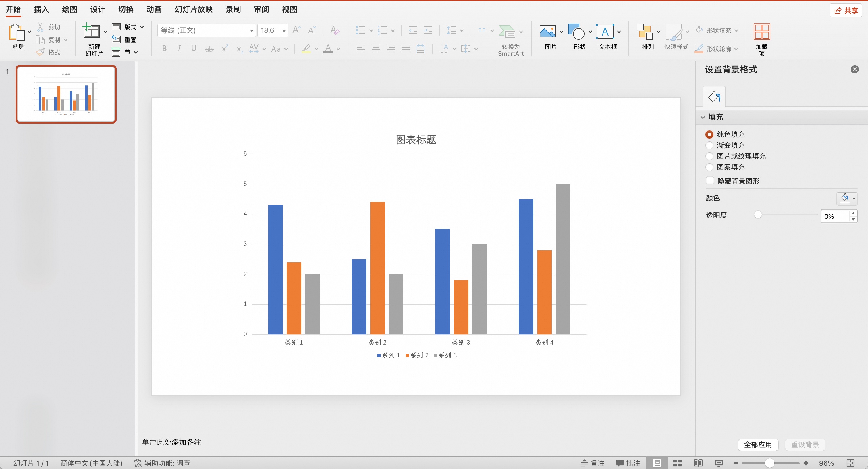Click the Share (共享) button
The image size is (868, 469).
pyautogui.click(x=846, y=10)
